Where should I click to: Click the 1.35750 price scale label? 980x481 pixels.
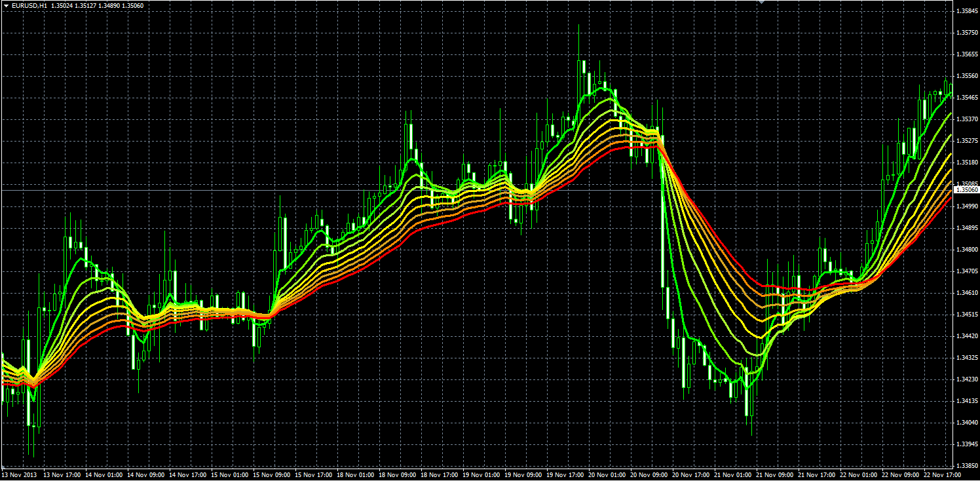(967, 33)
